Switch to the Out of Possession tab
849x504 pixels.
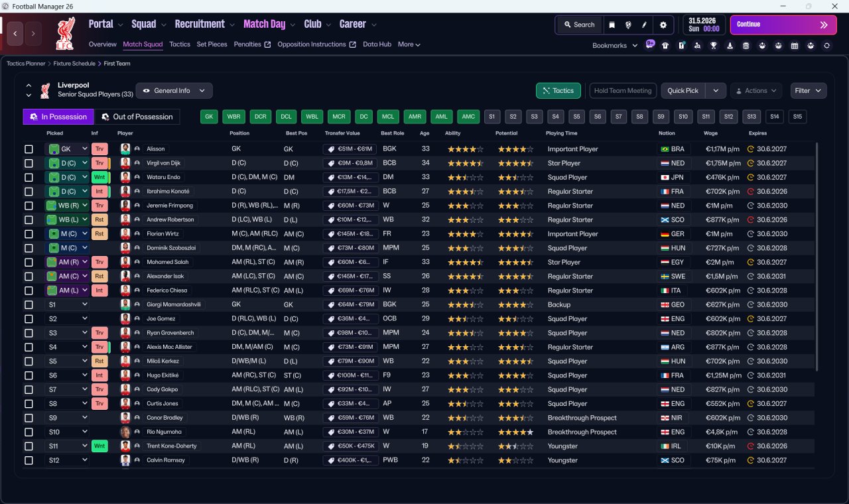point(137,117)
